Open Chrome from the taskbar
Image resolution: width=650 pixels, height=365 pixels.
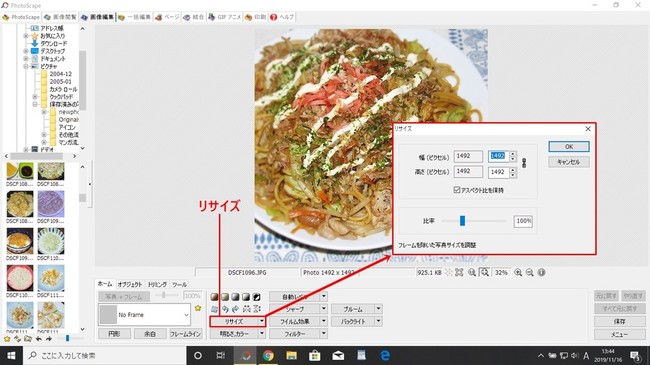tap(268, 355)
